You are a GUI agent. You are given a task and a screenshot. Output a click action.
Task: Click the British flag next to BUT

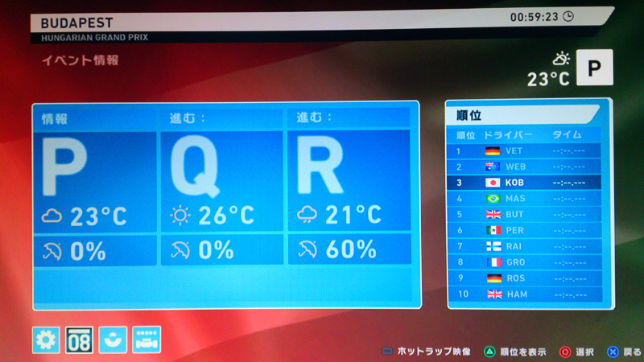(493, 214)
